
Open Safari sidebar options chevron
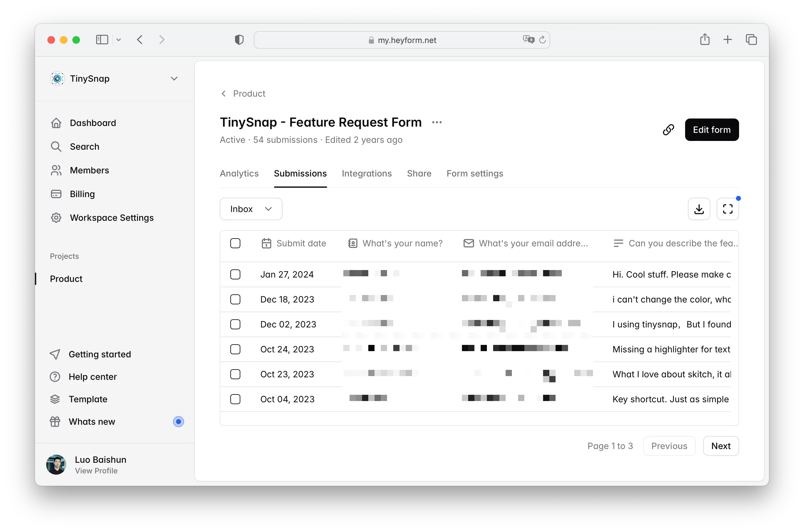(x=119, y=40)
